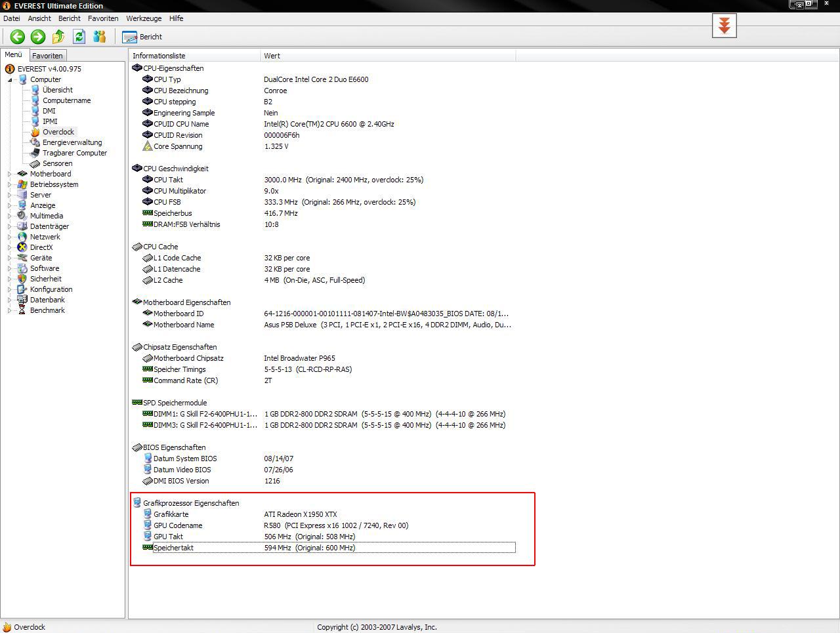This screenshot has width=840, height=633.
Task: Click the Motherboard icon in tree
Action: [x=22, y=174]
